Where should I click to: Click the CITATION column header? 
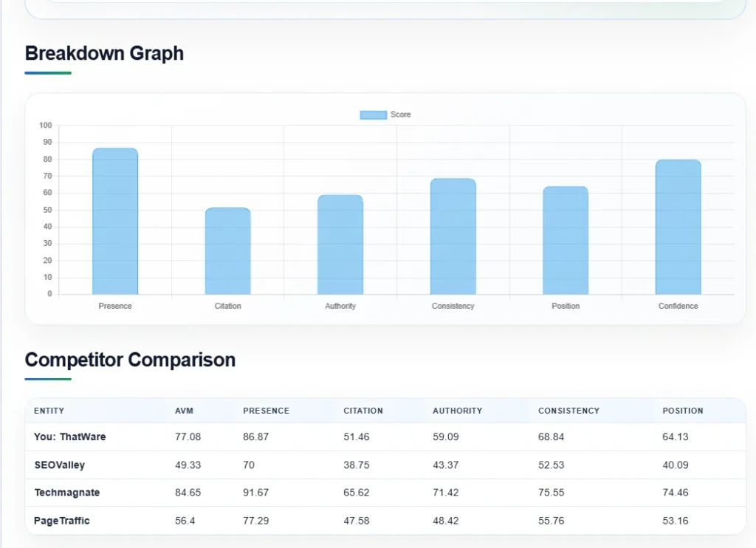click(x=363, y=411)
